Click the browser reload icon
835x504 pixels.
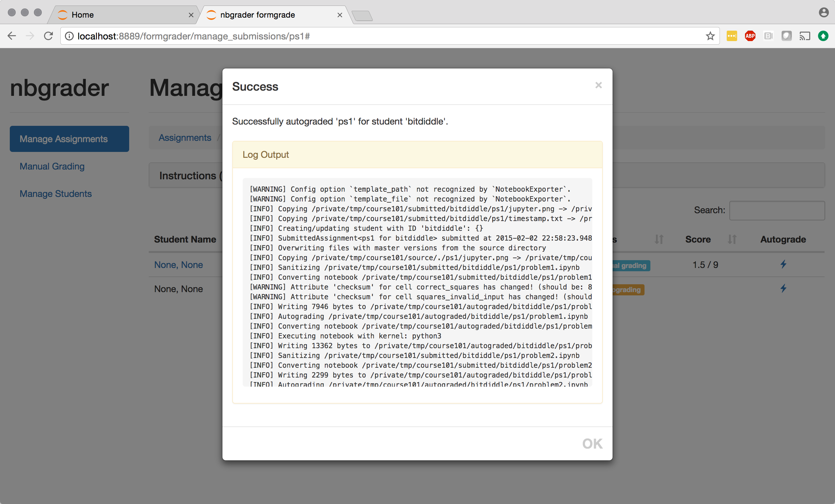coord(49,36)
